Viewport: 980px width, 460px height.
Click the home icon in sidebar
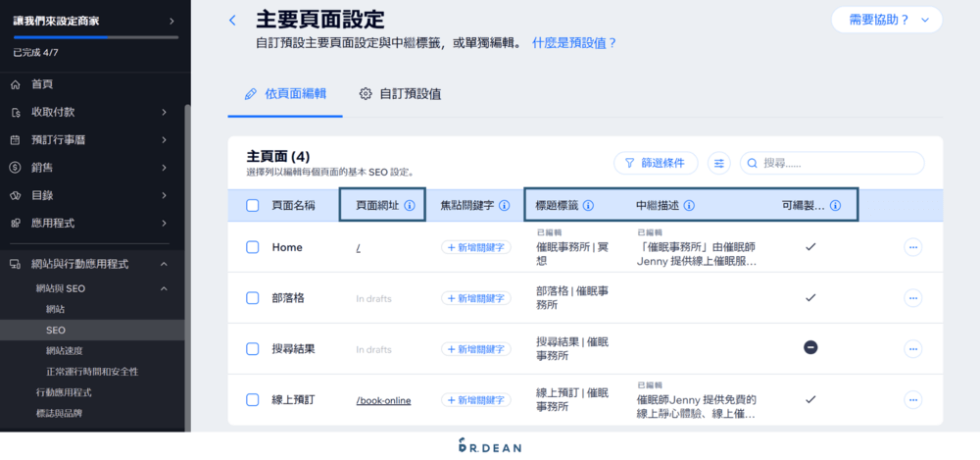(16, 84)
